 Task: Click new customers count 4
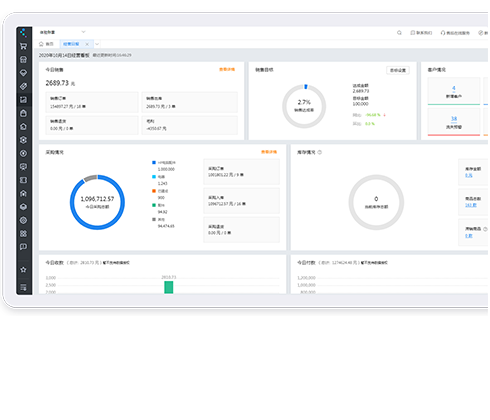[x=454, y=88]
